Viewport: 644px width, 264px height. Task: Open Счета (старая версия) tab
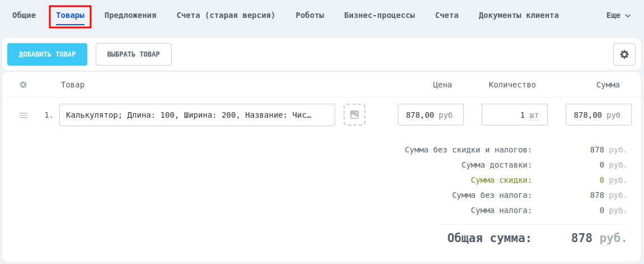click(x=226, y=16)
